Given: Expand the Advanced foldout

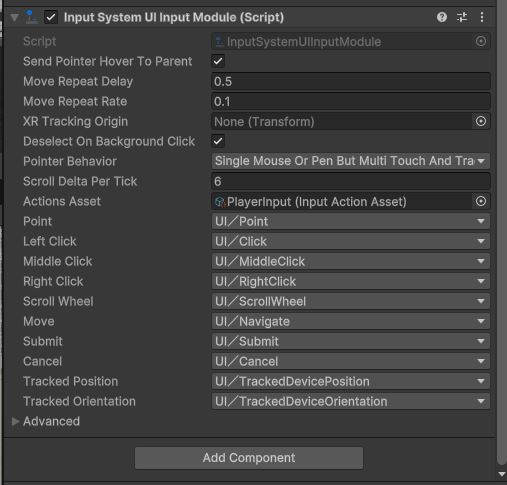Looking at the screenshot, I should click(15, 421).
